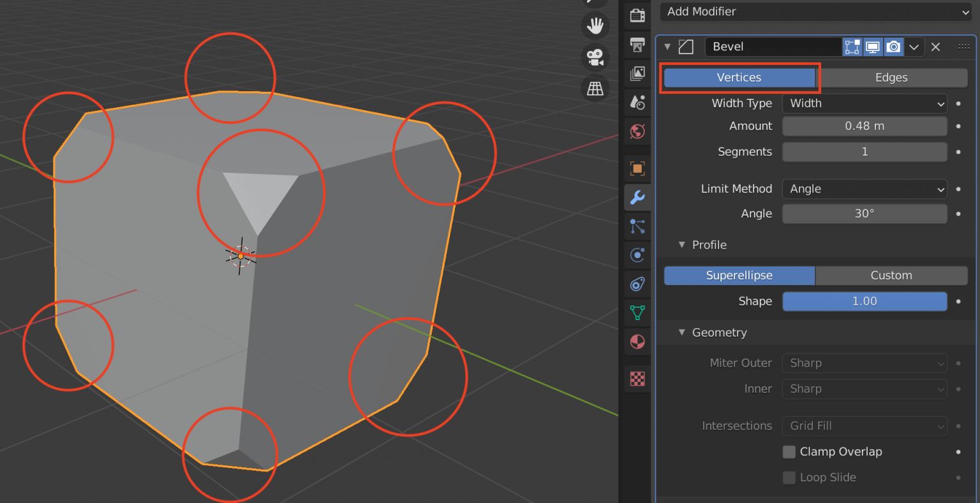Select the Custom profile option
980x503 pixels.
[x=891, y=275]
